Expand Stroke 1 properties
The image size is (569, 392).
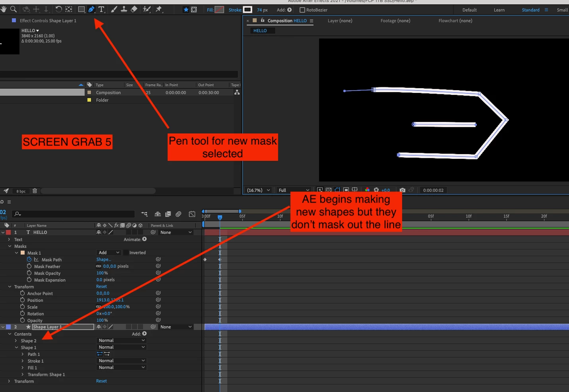pos(23,361)
